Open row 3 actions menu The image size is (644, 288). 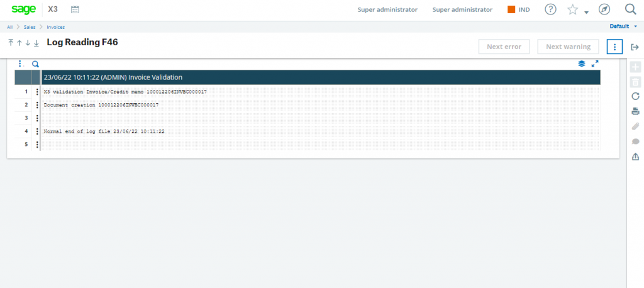point(37,118)
